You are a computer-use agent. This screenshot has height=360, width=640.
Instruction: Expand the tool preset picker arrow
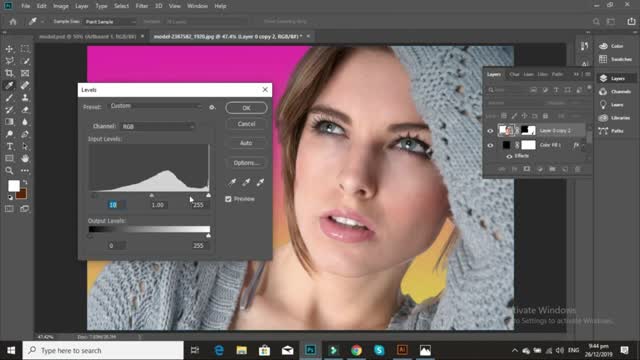[x=42, y=22]
